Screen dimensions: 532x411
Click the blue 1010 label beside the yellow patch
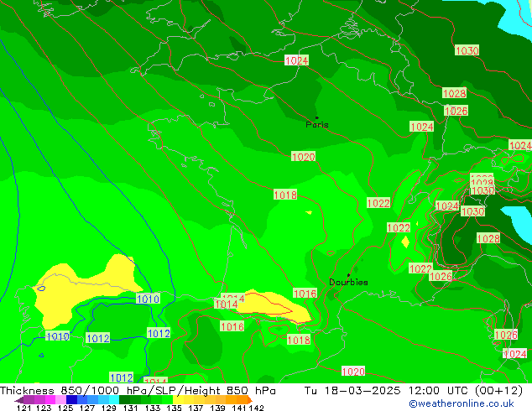148,299
